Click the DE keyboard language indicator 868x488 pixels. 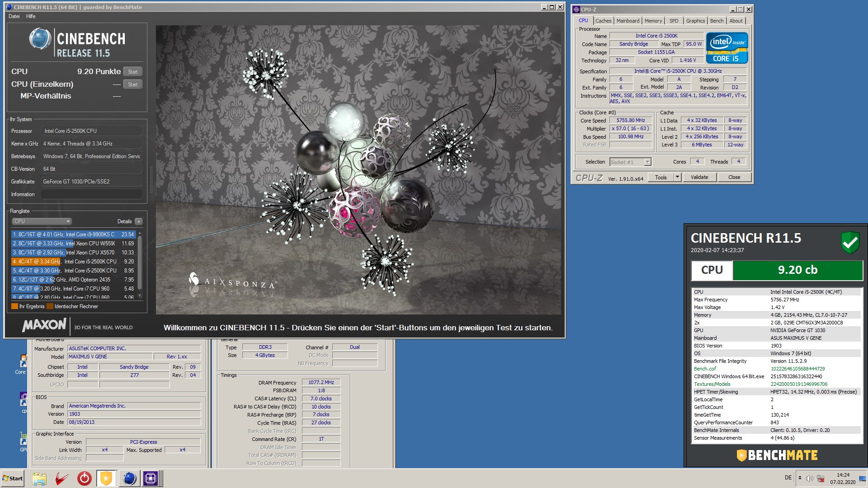pos(788,478)
